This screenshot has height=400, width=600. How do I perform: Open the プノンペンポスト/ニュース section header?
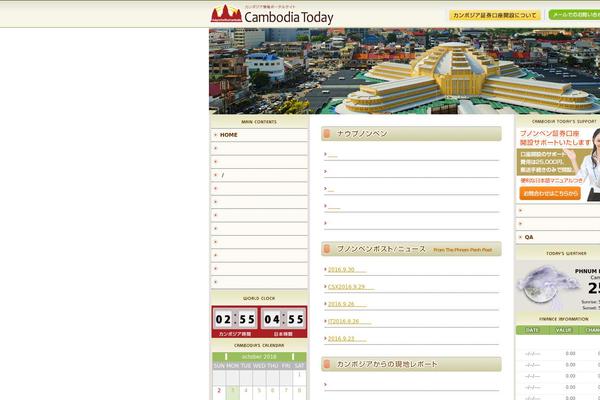tap(411, 249)
